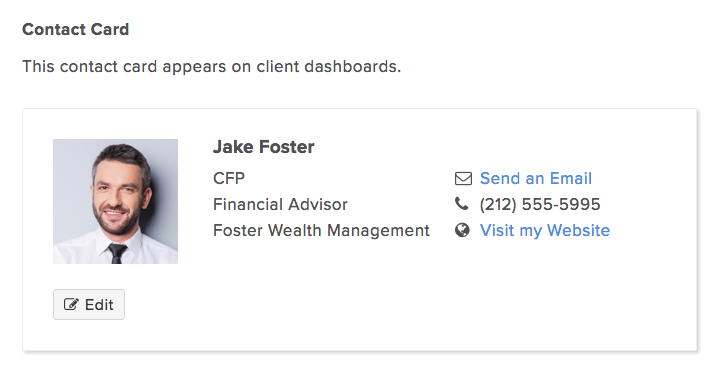723x371 pixels.
Task: Click Jake Foster's profile photo
Action: [x=115, y=201]
